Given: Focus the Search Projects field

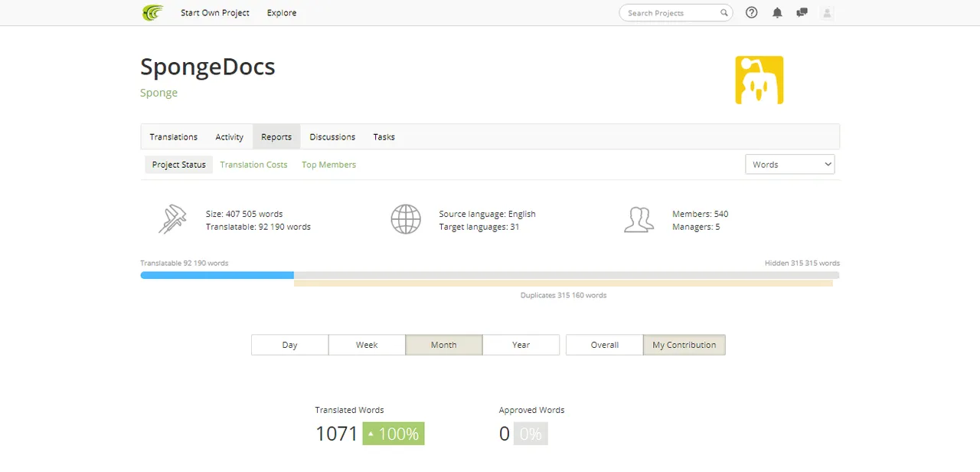Looking at the screenshot, I should (x=671, y=13).
